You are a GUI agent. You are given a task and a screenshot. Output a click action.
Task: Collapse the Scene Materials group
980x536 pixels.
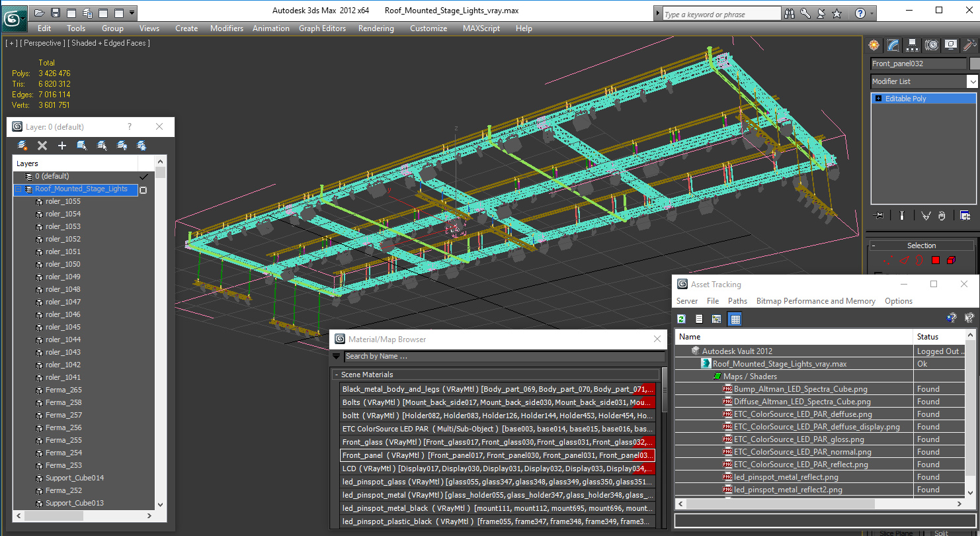click(336, 375)
